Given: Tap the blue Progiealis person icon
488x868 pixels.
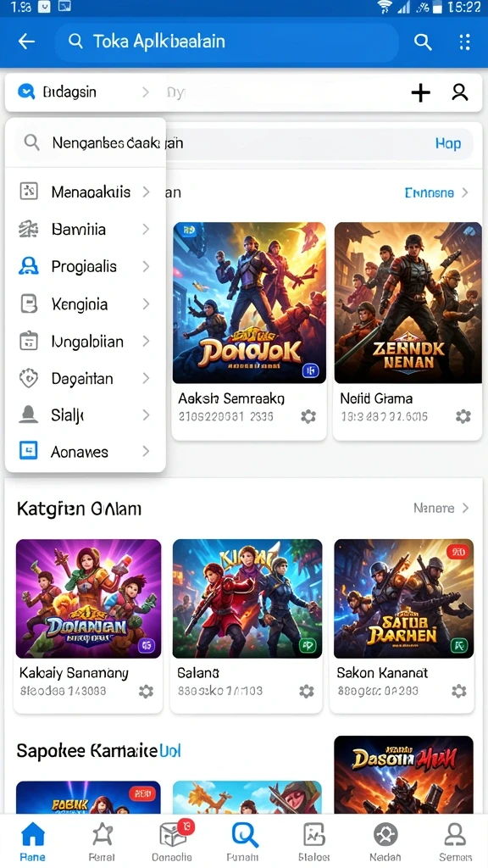Looking at the screenshot, I should tap(29, 267).
